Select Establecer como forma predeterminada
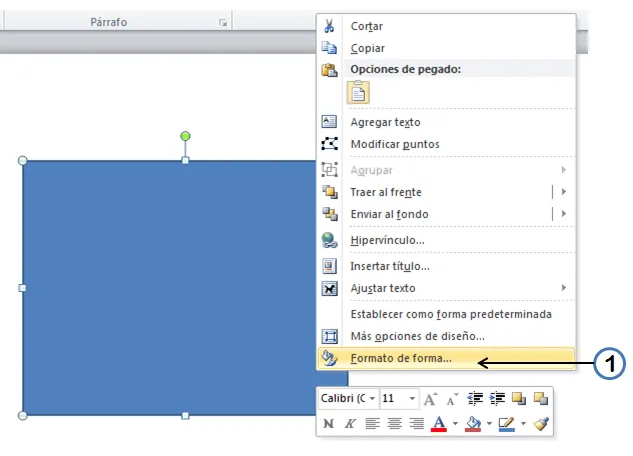 446,314
